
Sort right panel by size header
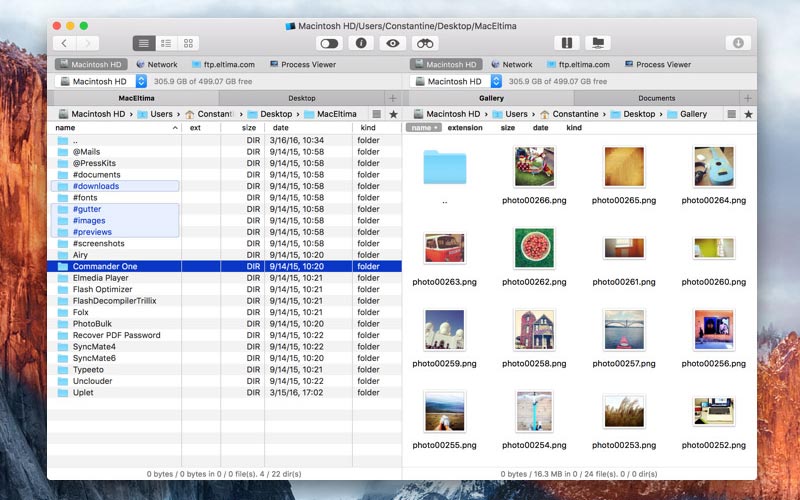click(x=508, y=128)
